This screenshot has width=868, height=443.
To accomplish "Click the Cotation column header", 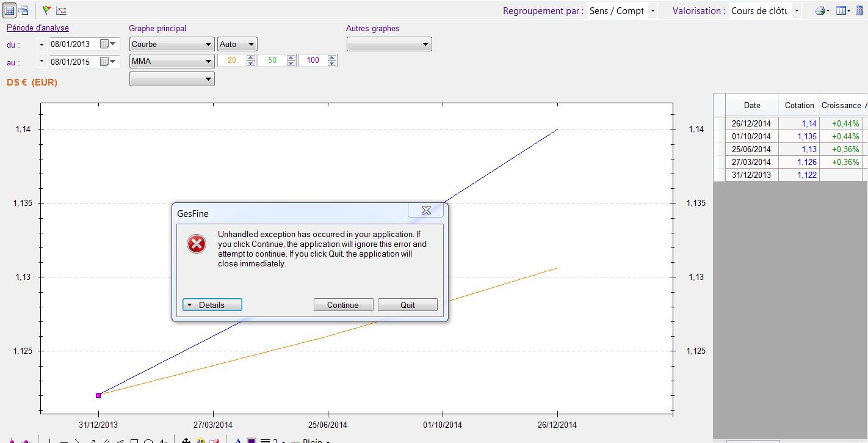I will point(799,105).
